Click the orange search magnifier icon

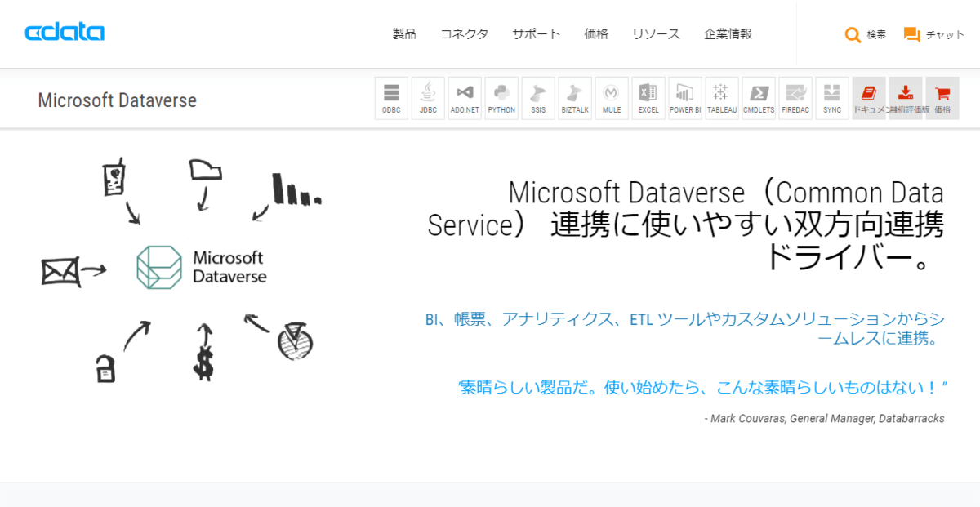point(853,34)
